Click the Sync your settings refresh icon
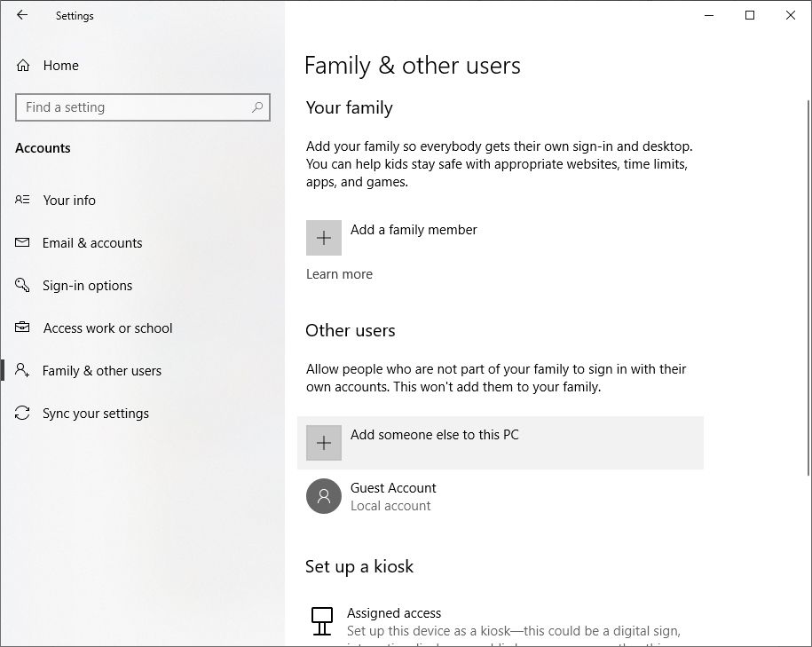The height and width of the screenshot is (647, 812). click(x=22, y=413)
